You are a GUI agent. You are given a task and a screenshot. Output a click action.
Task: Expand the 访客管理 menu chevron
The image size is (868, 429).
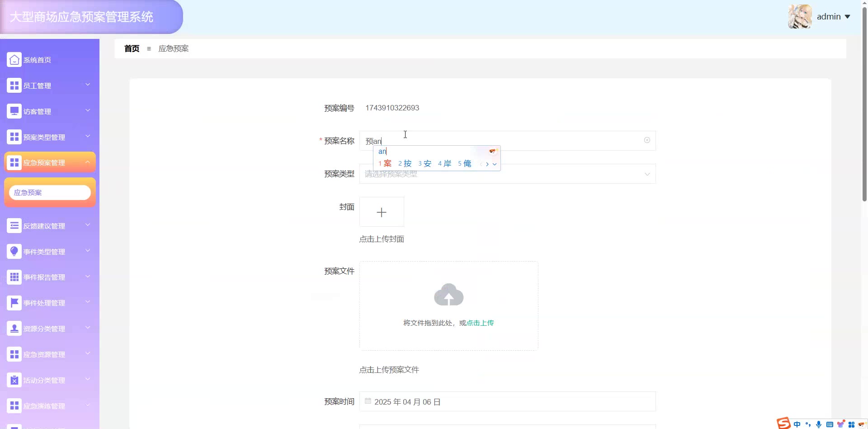pos(88,110)
